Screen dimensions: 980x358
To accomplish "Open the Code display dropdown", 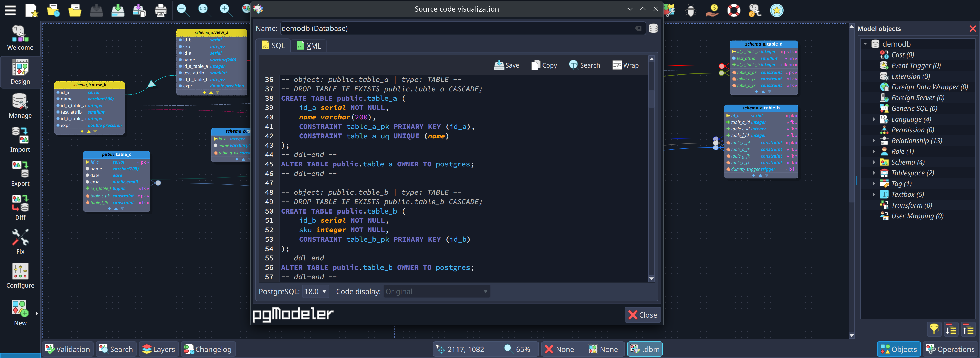I will (436, 291).
